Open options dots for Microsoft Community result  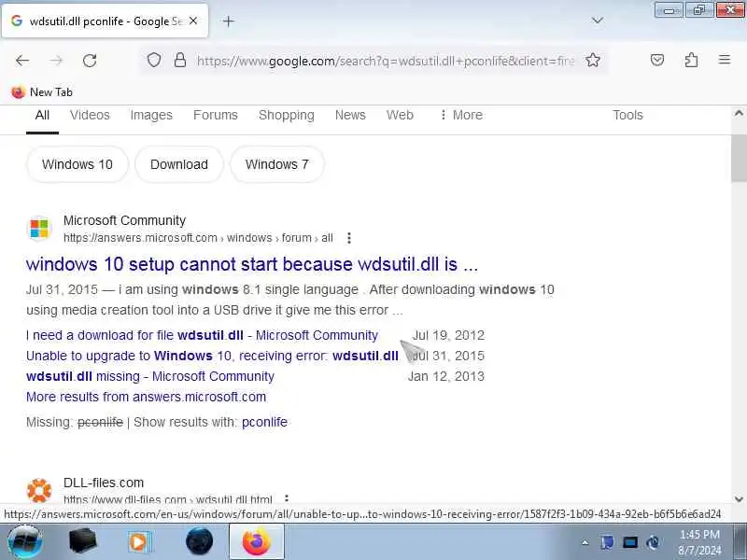349,238
